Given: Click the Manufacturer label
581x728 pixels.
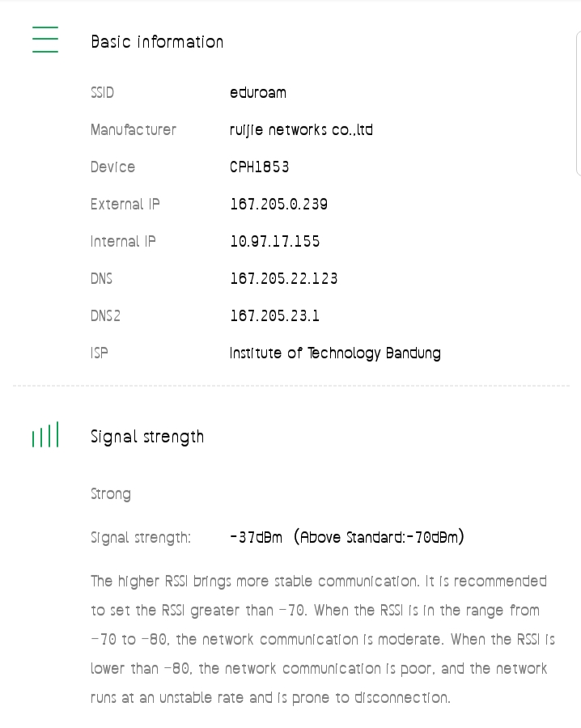Looking at the screenshot, I should click(x=134, y=130).
